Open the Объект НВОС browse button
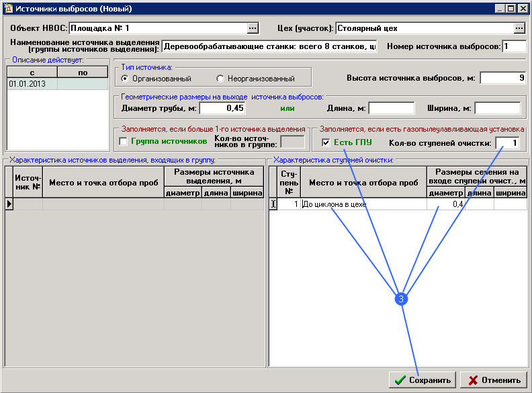The width and height of the screenshot is (532, 393). 253,28
